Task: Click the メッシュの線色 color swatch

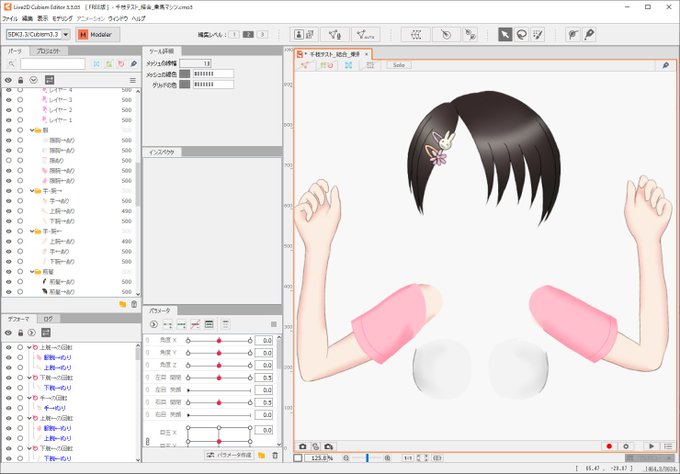Action: click(x=184, y=74)
